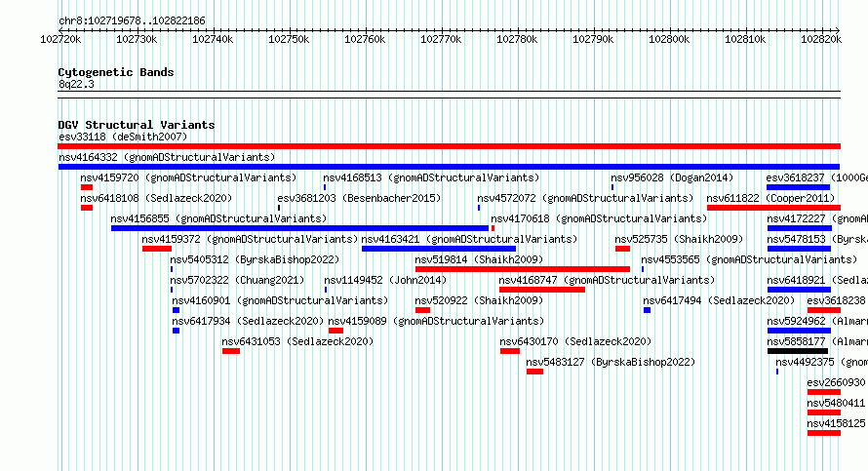Screen dimensions: 868x471
Task: Open nsv4160901 gnomAD variant label
Action: (280, 300)
